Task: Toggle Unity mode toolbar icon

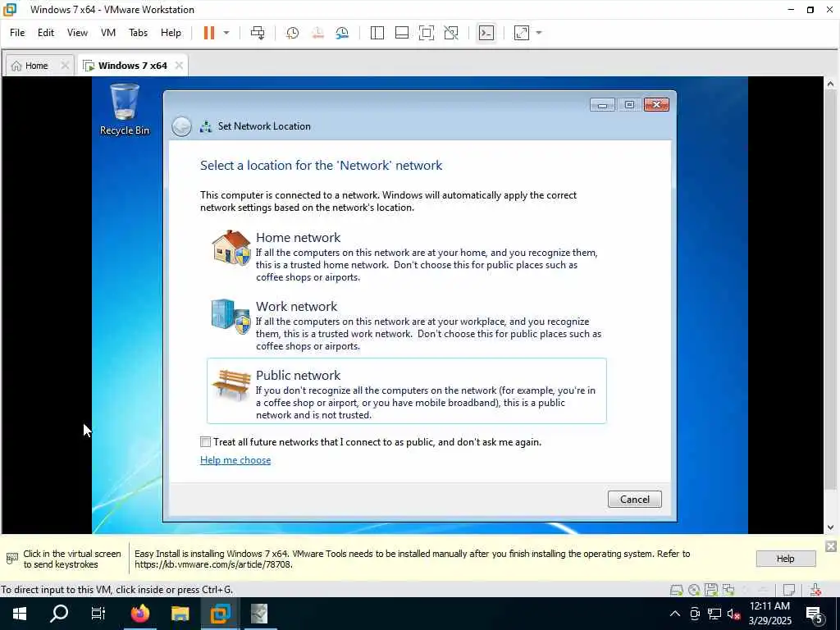Action: 451,33
